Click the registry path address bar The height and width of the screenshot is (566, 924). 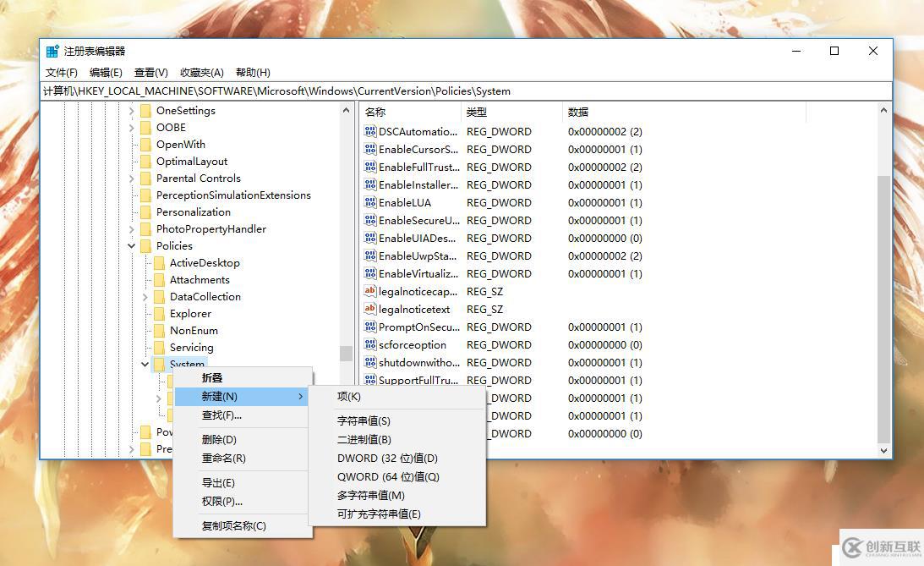(466, 91)
